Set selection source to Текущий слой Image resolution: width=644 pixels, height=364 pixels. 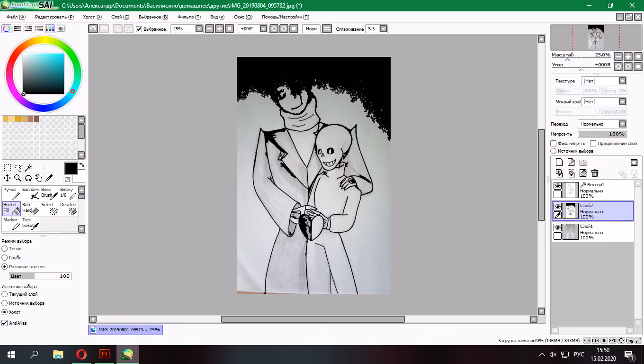coord(5,294)
